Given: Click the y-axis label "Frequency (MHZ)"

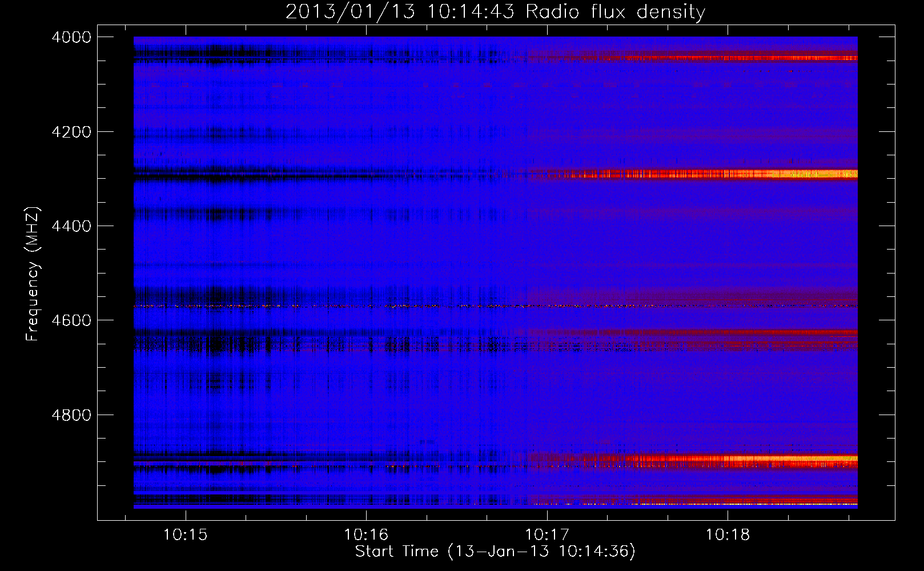Looking at the screenshot, I should (x=33, y=274).
